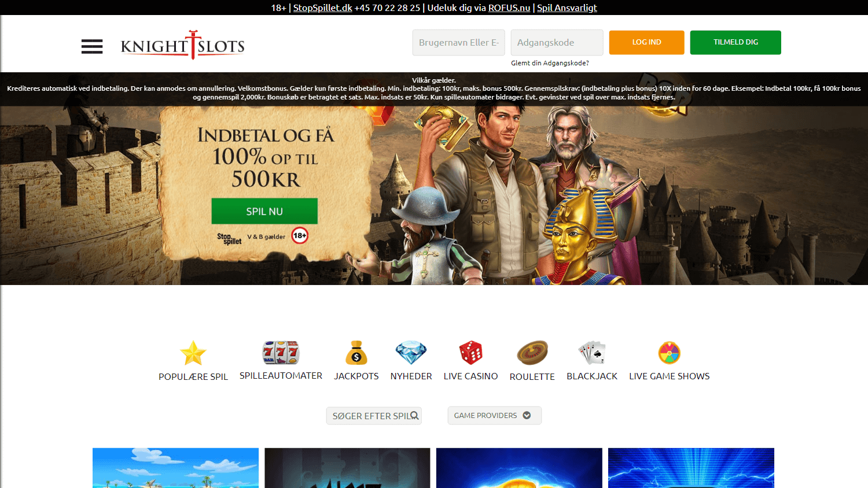Open the blue lightning game thumbnail
868x488 pixels.
click(x=691, y=468)
